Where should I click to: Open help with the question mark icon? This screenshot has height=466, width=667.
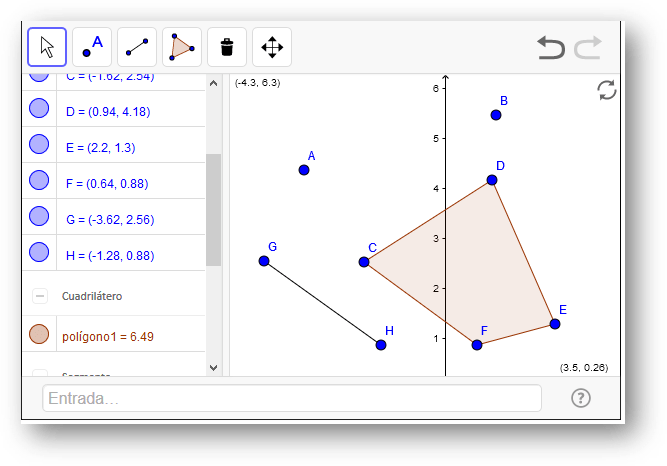pos(581,398)
